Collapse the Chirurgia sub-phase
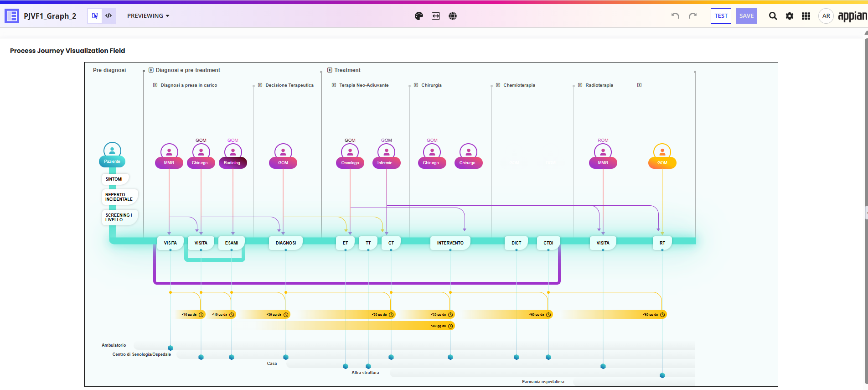This screenshot has height=390, width=868. coord(416,85)
